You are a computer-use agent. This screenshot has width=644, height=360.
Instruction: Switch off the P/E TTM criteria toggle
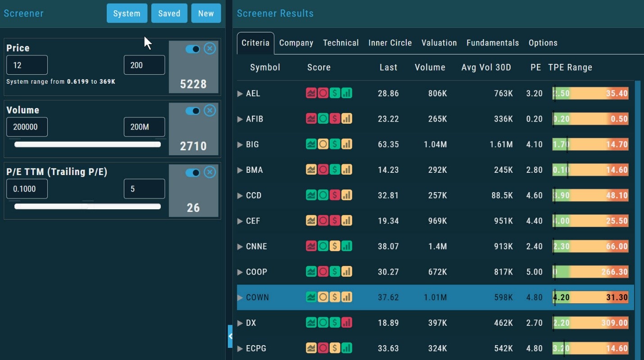click(x=193, y=172)
